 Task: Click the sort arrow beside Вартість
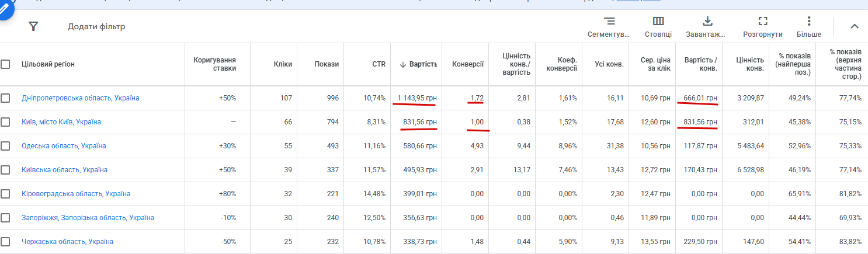402,64
